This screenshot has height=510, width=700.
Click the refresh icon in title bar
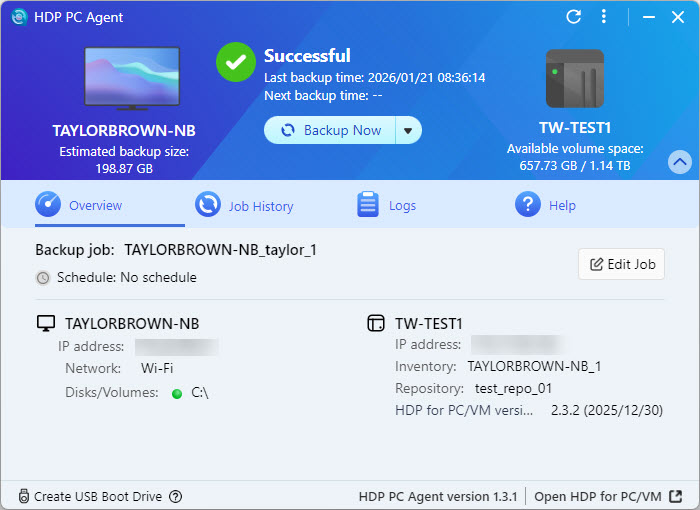[x=573, y=17]
